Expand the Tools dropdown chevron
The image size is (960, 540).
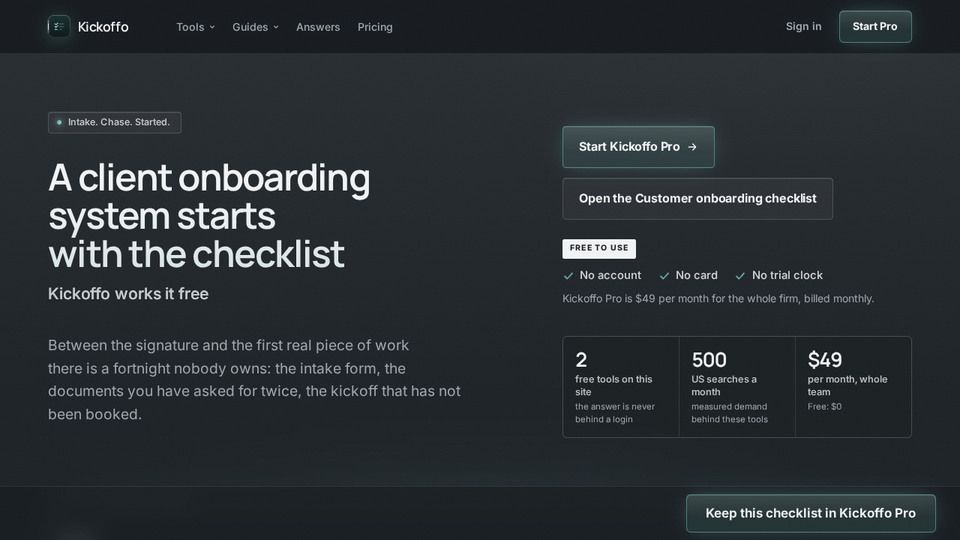(212, 27)
